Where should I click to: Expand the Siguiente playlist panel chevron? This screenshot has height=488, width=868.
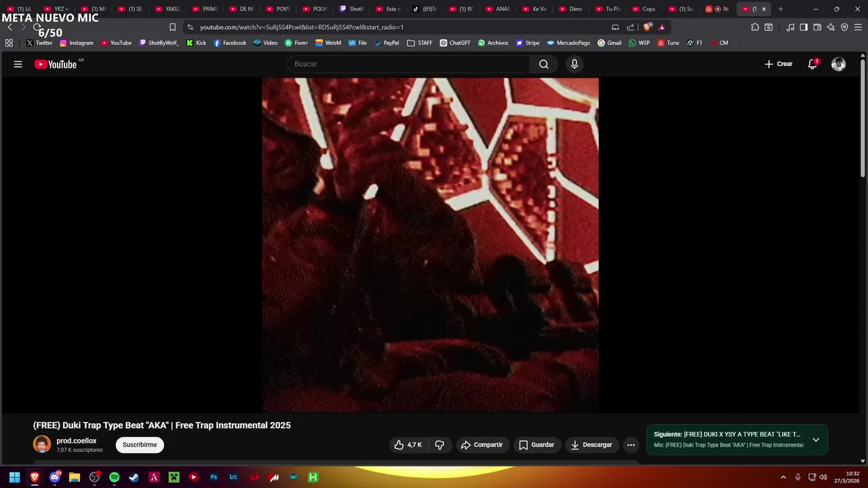point(816,440)
